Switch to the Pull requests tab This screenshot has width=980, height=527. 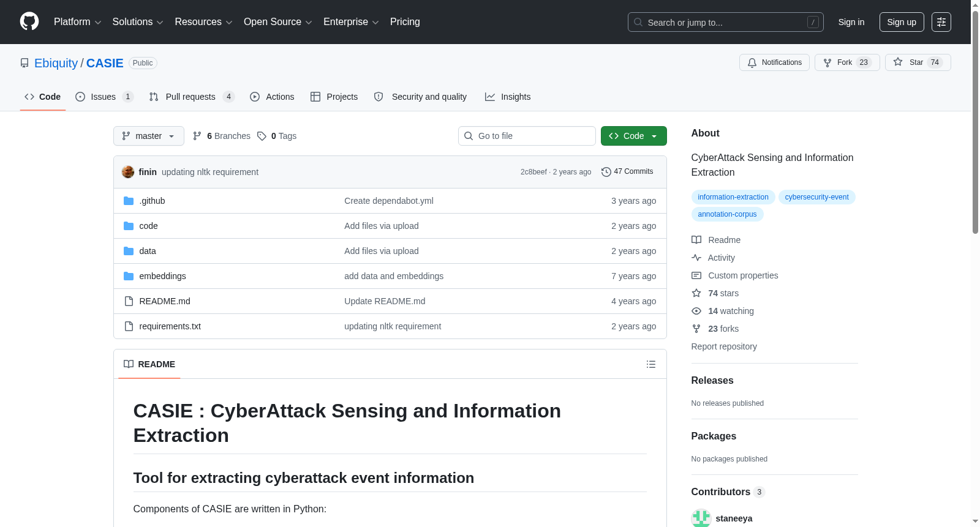(192, 97)
